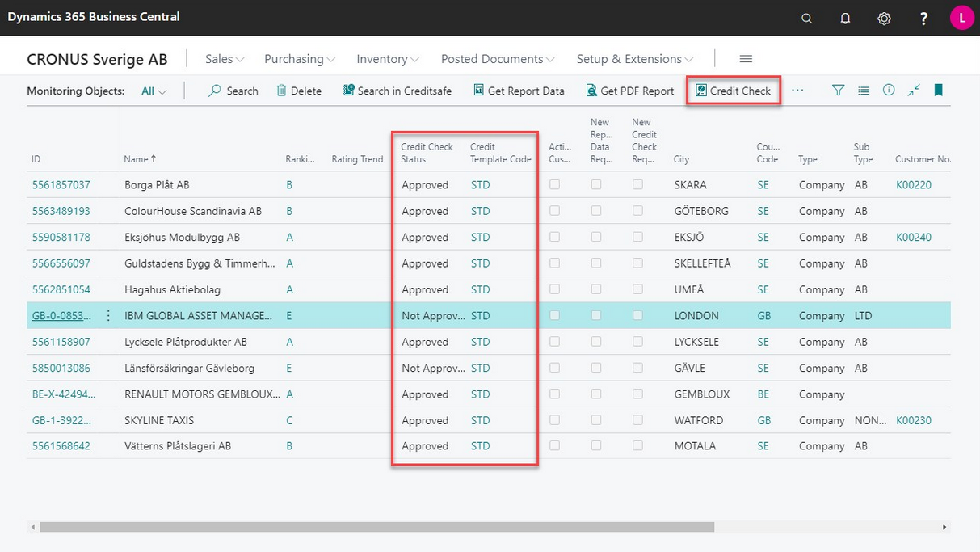Open the Setup & Extensions menu
Image resolution: width=980 pixels, height=552 pixels.
[634, 59]
